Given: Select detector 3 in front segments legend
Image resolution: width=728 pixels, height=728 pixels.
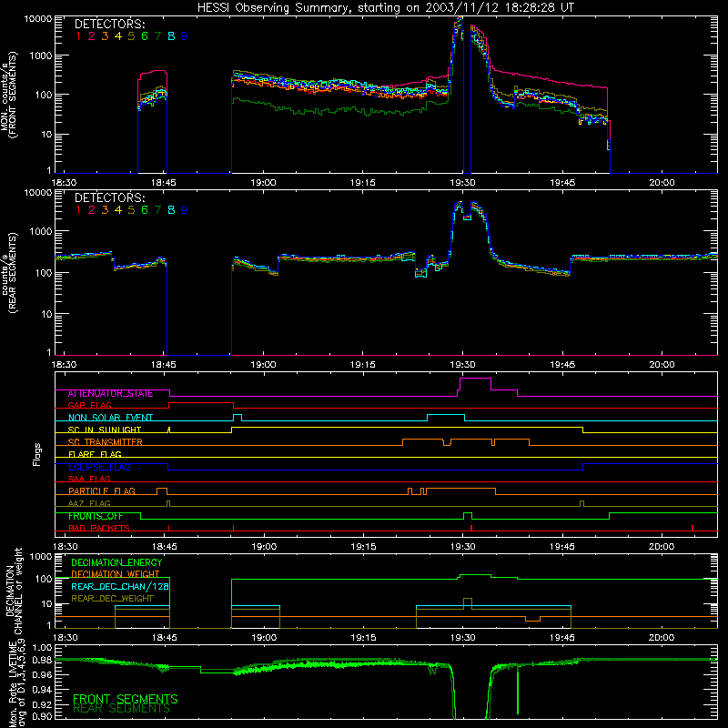Looking at the screenshot, I should tap(105, 36).
